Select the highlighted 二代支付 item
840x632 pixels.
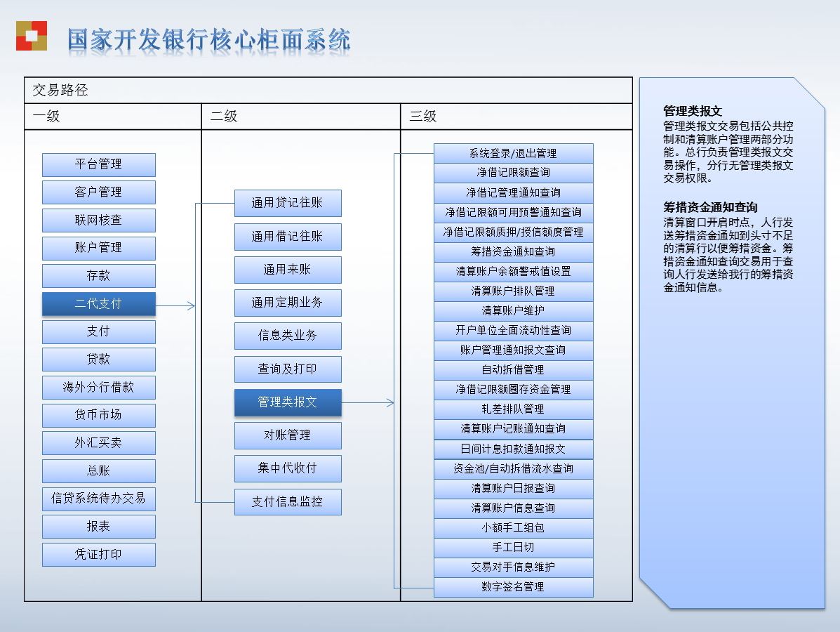pyautogui.click(x=99, y=304)
